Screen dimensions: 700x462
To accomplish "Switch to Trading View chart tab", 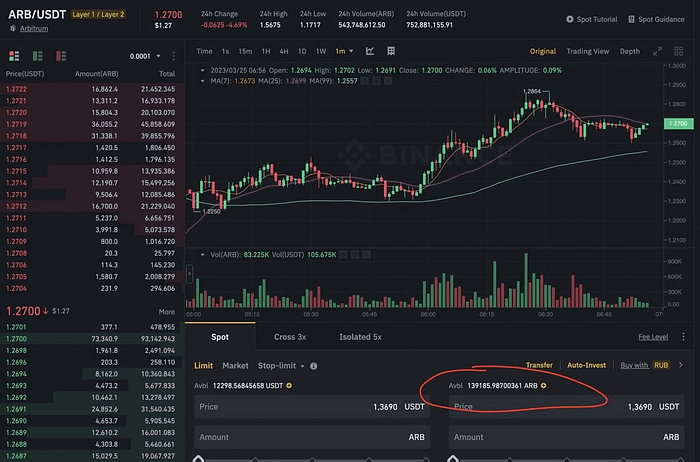I will click(x=588, y=51).
